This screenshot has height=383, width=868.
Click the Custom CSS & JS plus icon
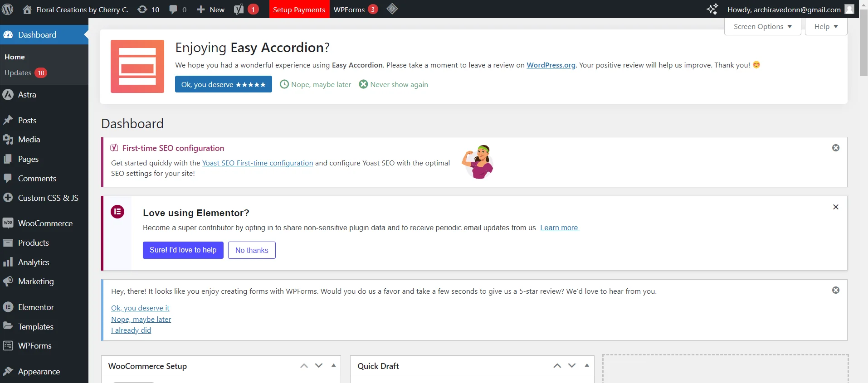8,198
